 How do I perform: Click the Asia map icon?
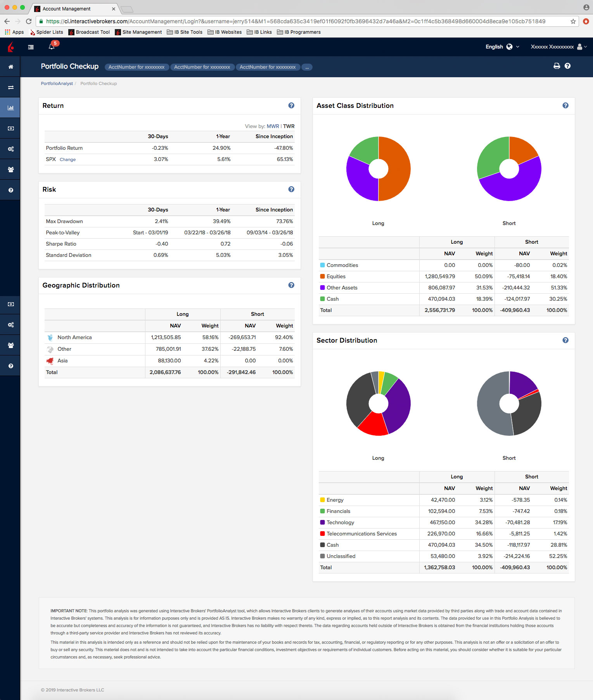coord(50,361)
